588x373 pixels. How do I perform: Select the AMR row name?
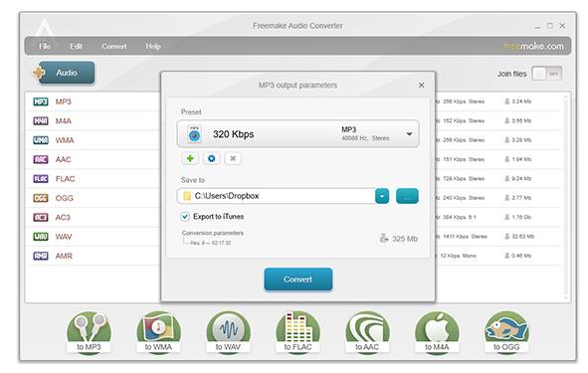pos(64,256)
